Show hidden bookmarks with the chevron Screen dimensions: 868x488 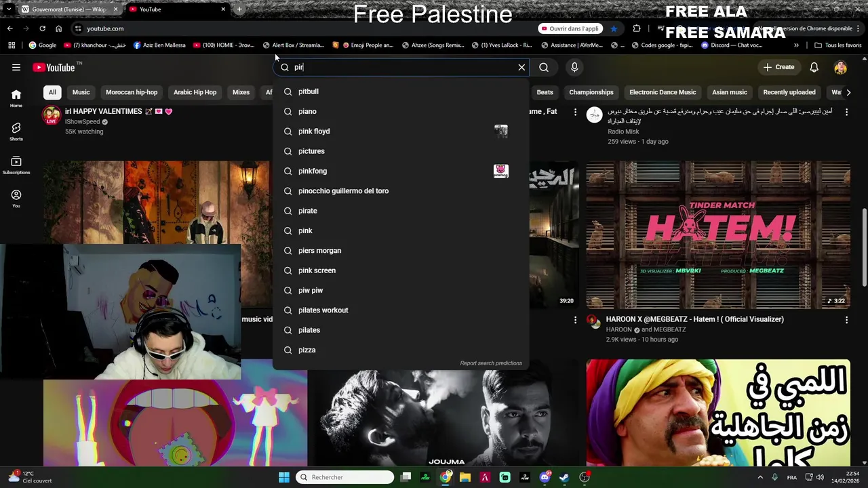796,45
